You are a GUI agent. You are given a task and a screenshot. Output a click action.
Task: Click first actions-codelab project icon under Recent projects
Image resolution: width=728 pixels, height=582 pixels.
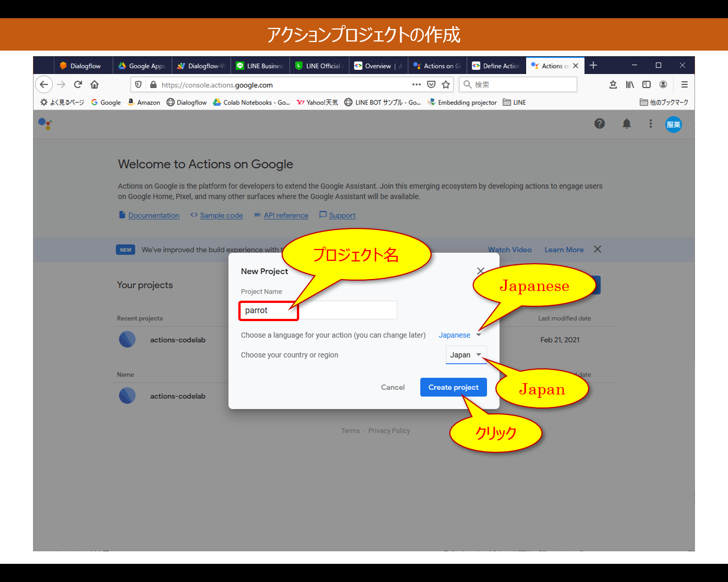tap(127, 339)
